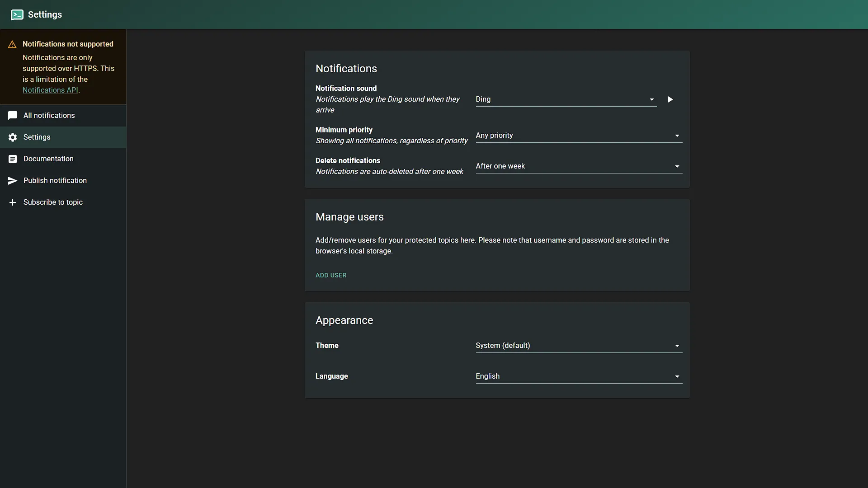
Task: Select Settings label in the sidebar
Action: [x=37, y=137]
